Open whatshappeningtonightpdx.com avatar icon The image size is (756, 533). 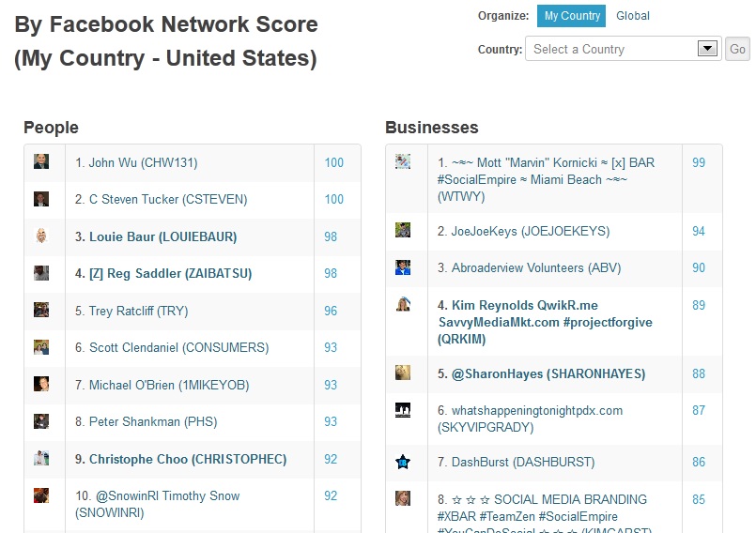point(403,410)
